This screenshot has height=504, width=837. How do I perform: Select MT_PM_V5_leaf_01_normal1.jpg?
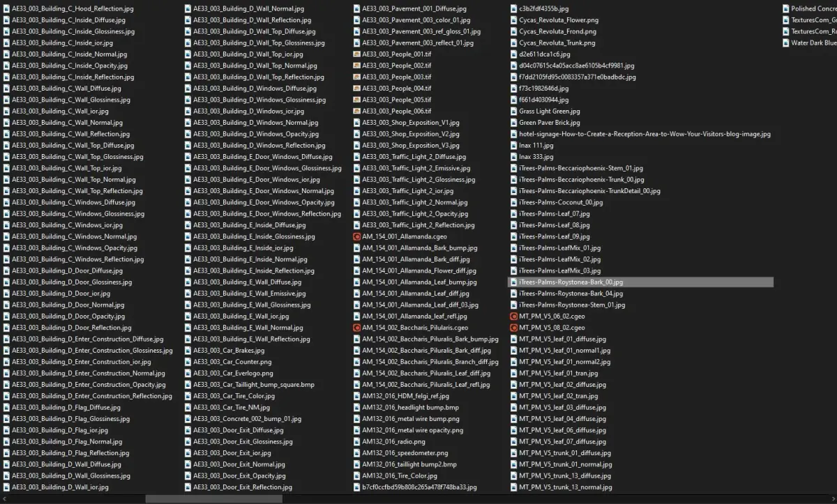click(x=564, y=351)
